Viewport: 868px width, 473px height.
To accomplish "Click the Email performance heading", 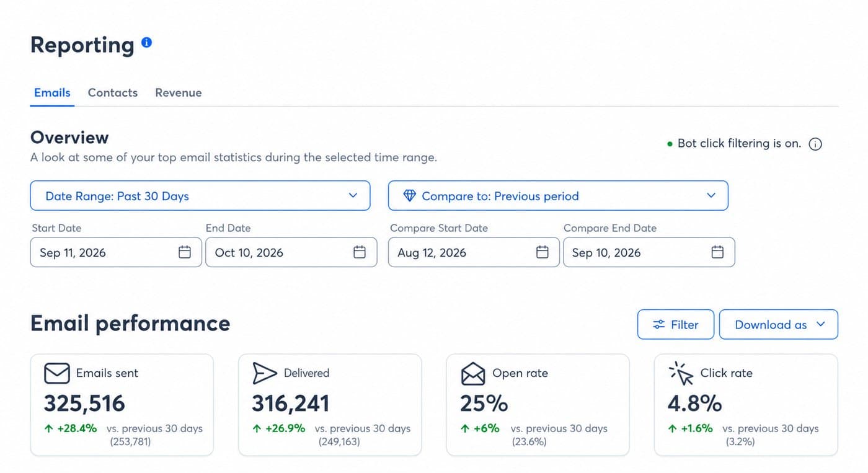I will pos(130,324).
